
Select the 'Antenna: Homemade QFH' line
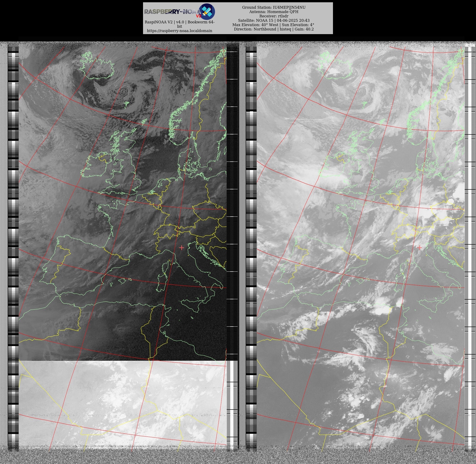coord(274,12)
